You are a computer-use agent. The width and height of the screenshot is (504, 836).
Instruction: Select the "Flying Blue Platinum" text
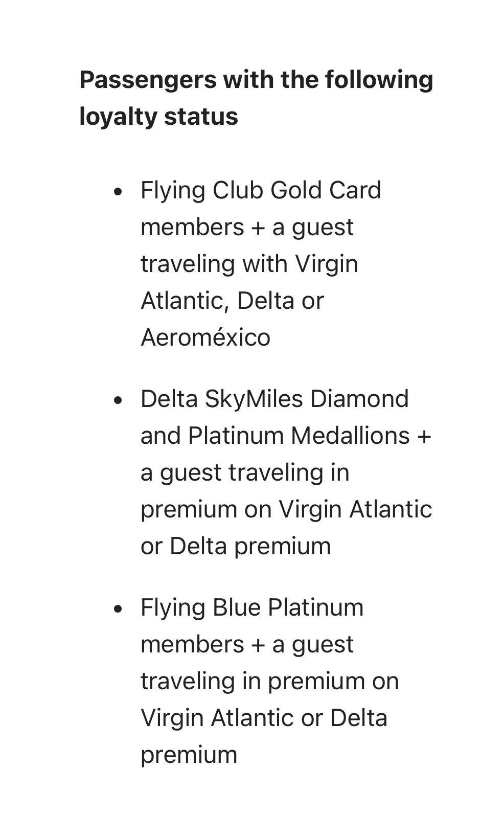pyautogui.click(x=252, y=607)
